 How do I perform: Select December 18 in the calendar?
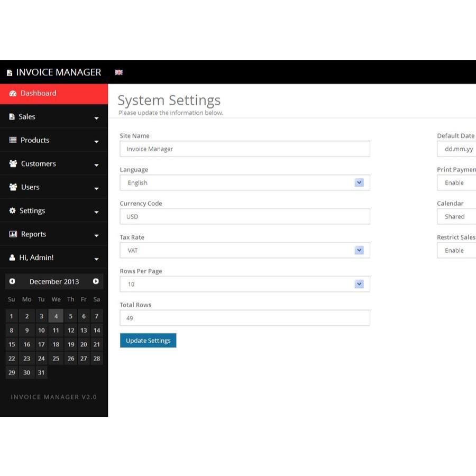click(56, 344)
